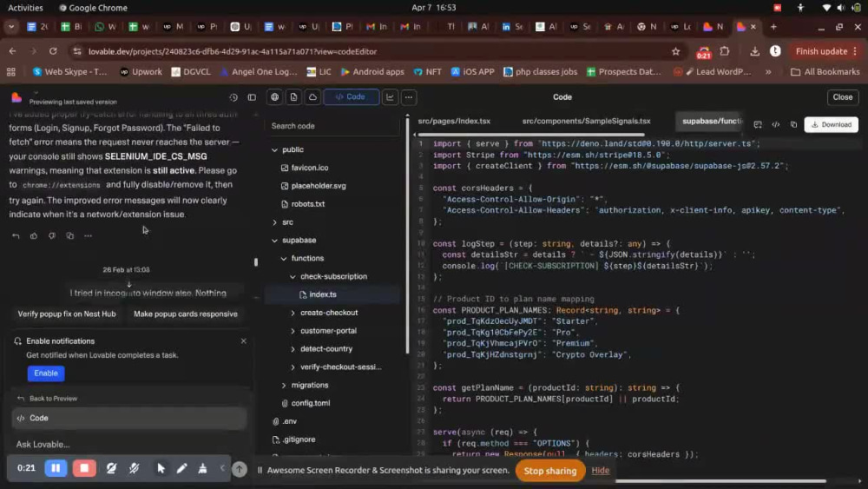
Task: Open the cloud icon in toolbar
Action: pyautogui.click(x=312, y=97)
